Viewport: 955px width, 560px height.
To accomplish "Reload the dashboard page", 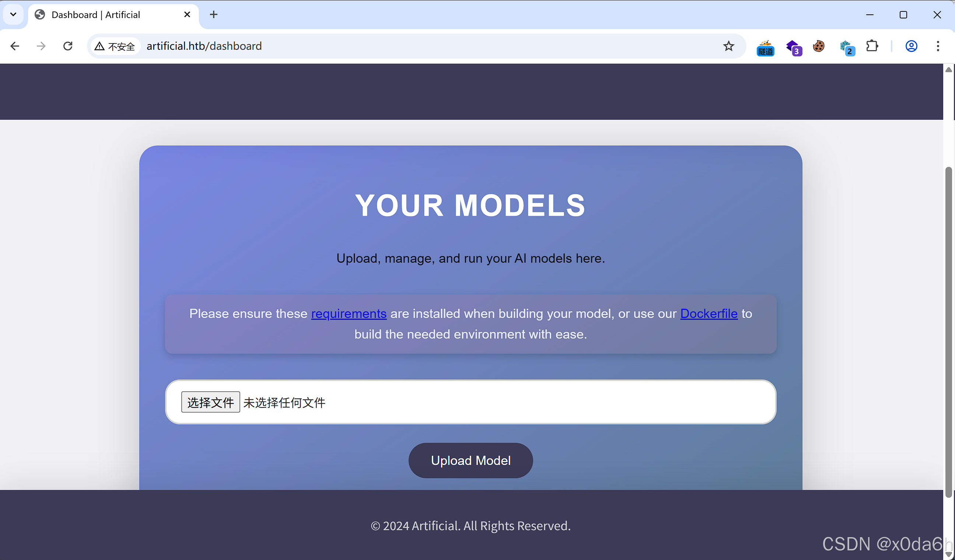I will click(x=68, y=46).
